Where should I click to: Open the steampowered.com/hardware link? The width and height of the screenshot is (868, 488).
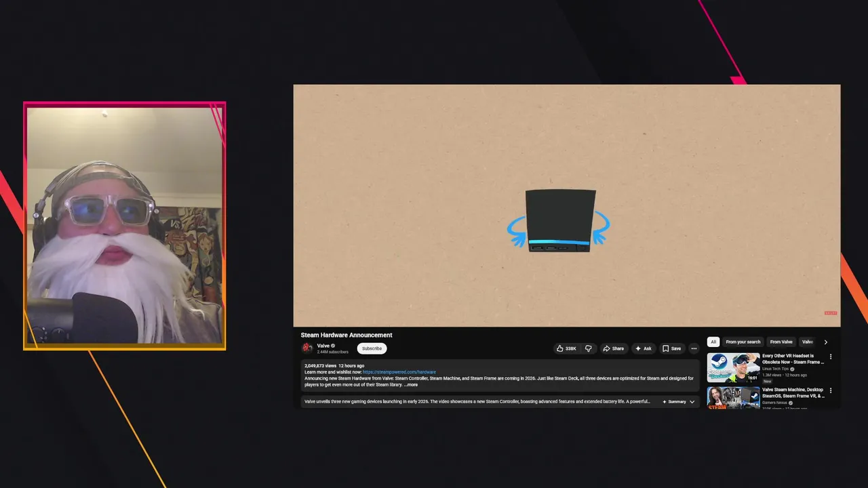point(399,372)
